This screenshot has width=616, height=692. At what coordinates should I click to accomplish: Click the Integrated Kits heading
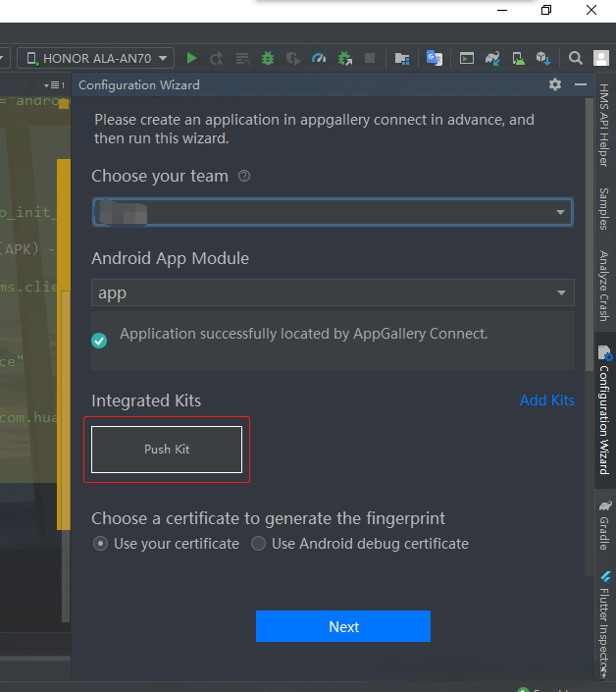coord(146,400)
